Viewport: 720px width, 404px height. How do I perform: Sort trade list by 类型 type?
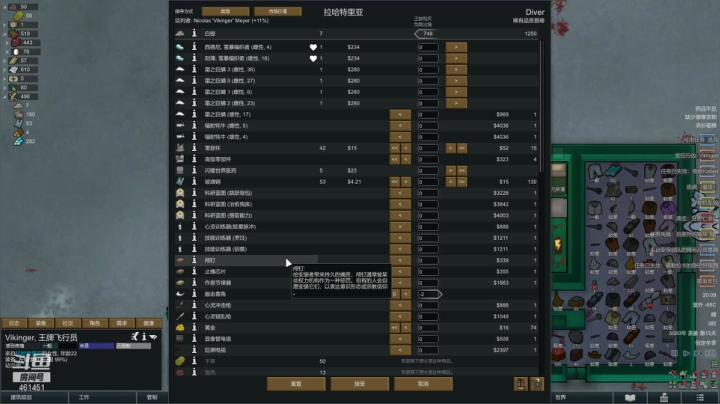click(x=225, y=11)
